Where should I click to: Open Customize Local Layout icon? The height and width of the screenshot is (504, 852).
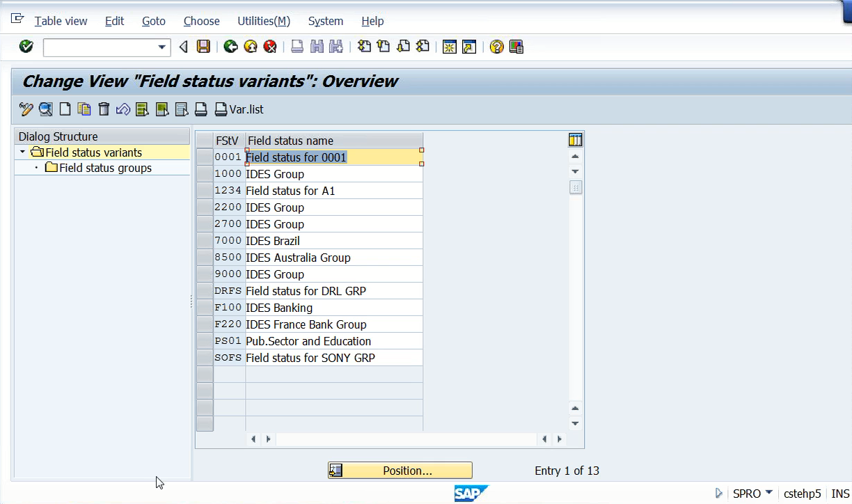point(516,47)
